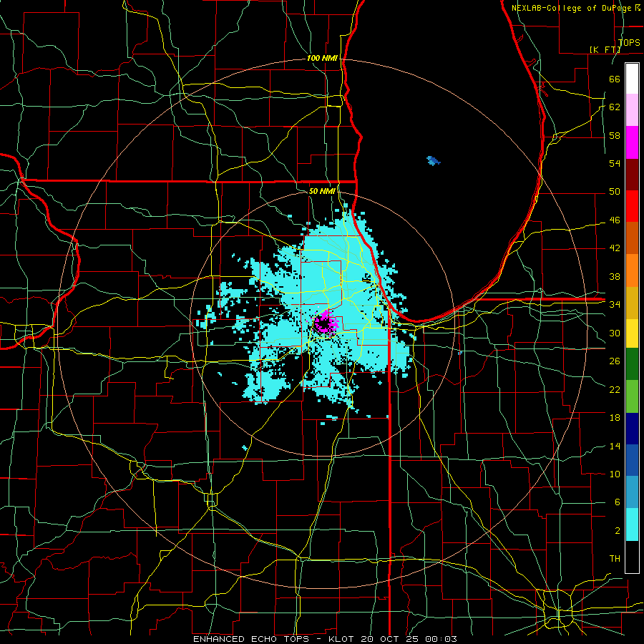Viewport: 644px width, 644px height.
Task: Click the legend value '22'
Action: [615, 389]
